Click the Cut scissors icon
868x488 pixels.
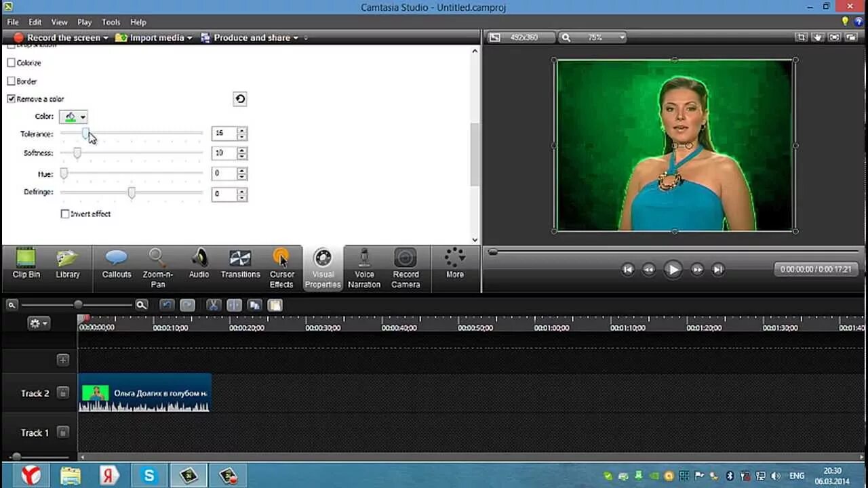(x=214, y=305)
